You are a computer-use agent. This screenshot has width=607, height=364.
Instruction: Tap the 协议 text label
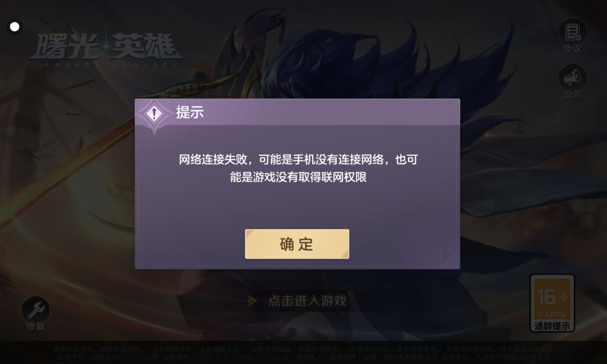coord(572,49)
